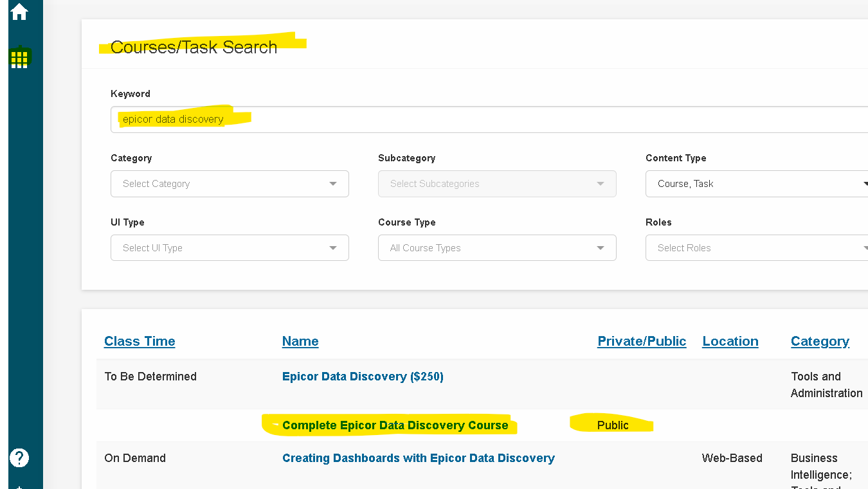Select the 'On Demand' class time cell
Viewport: 868px width, 489px height.
(x=135, y=458)
